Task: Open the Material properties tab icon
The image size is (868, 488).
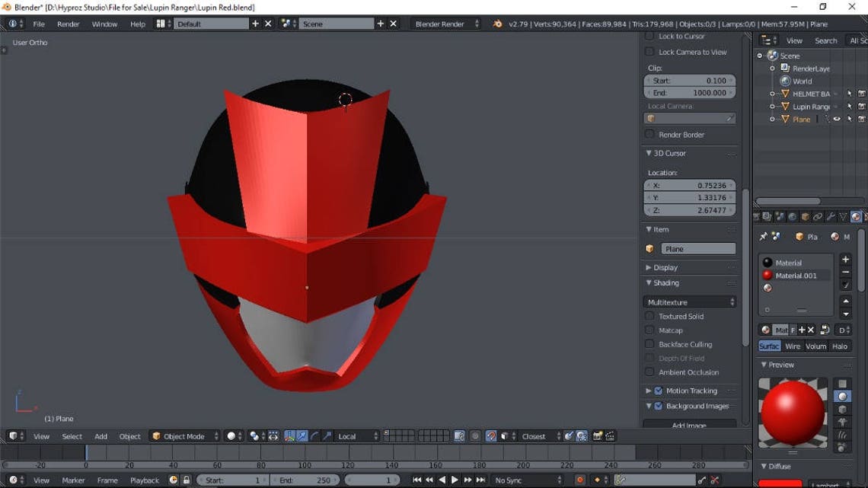Action: tap(856, 218)
